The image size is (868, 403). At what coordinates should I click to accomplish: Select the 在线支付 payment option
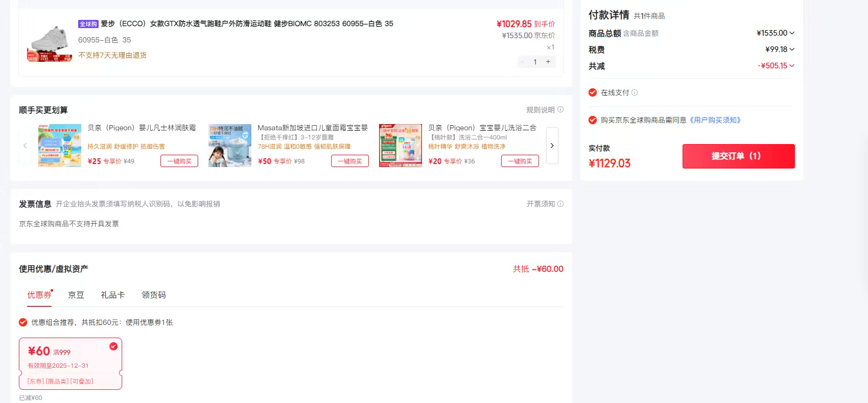[x=593, y=92]
